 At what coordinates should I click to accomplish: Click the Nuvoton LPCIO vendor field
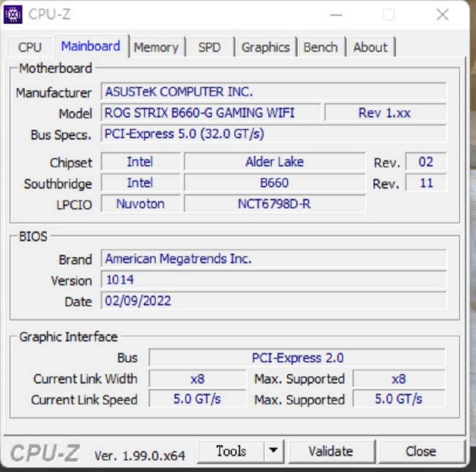pos(141,204)
